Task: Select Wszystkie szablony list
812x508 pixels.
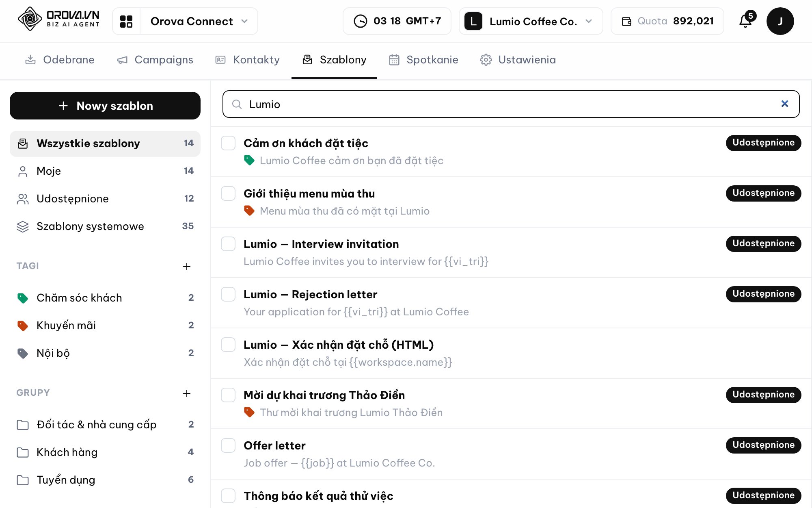Action: (x=105, y=143)
